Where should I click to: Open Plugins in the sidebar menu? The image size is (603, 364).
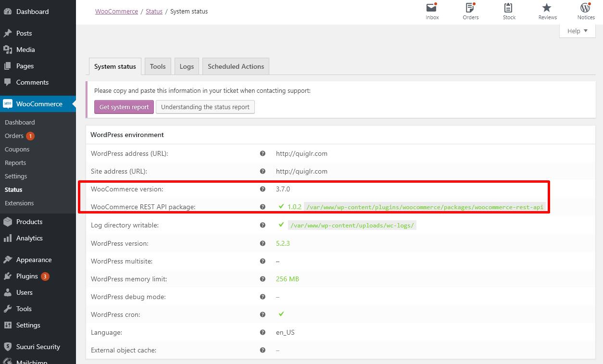click(x=27, y=276)
